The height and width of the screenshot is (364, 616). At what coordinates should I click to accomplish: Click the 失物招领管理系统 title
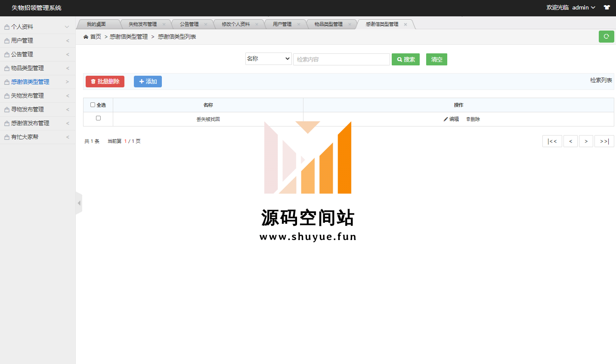click(37, 8)
